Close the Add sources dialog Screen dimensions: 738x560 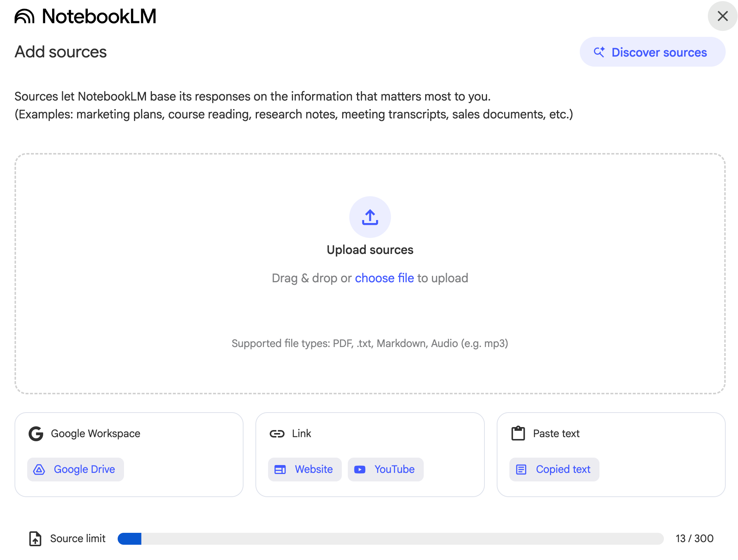pos(722,16)
